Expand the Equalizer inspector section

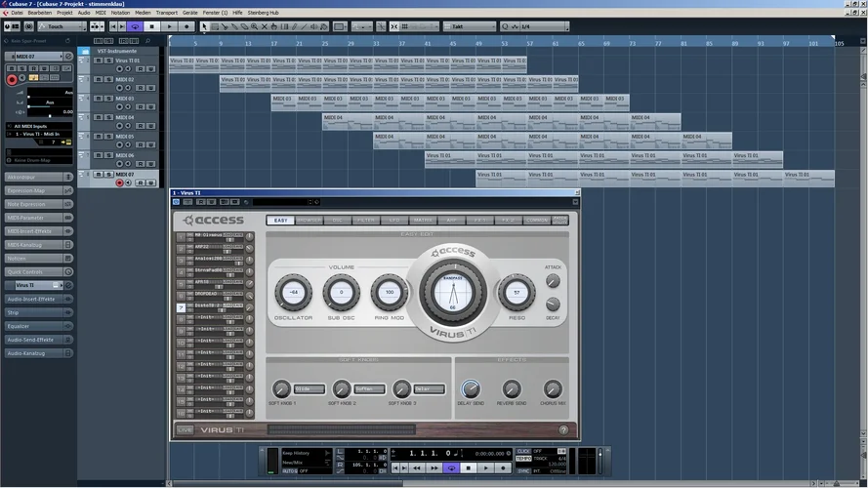(x=39, y=326)
